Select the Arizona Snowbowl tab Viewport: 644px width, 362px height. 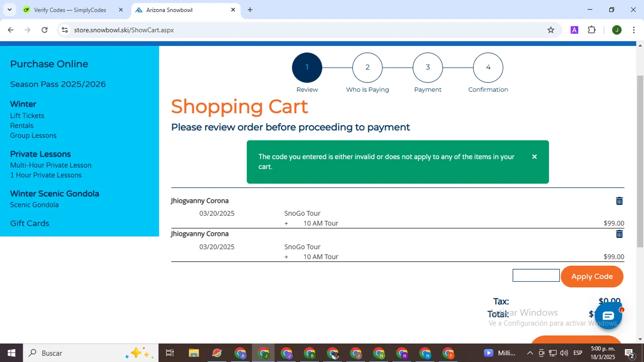185,10
